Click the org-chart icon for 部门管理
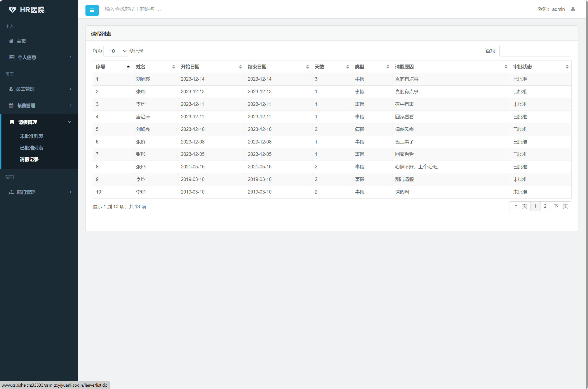Viewport: 588px width, 389px height. [11, 192]
